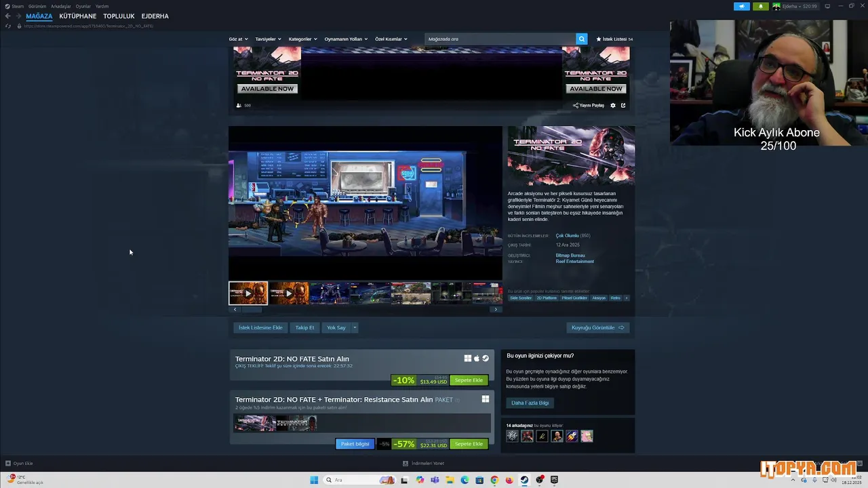The height and width of the screenshot is (488, 868).
Task: Click the Oyun Ekle plus icon
Action: click(x=8, y=464)
